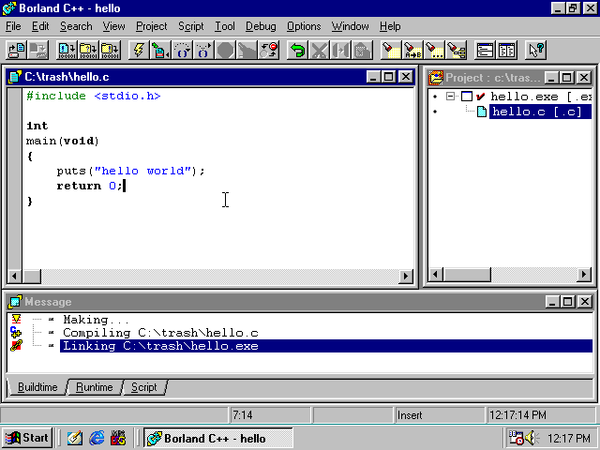Click the green undo arrow icon
Image resolution: width=600 pixels, height=450 pixels.
[x=297, y=50]
